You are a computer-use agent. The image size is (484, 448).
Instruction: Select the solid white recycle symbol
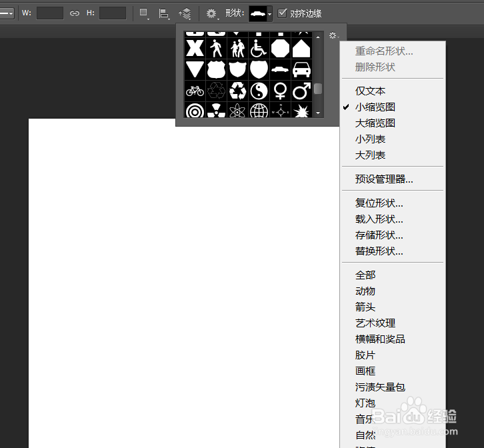tap(237, 91)
